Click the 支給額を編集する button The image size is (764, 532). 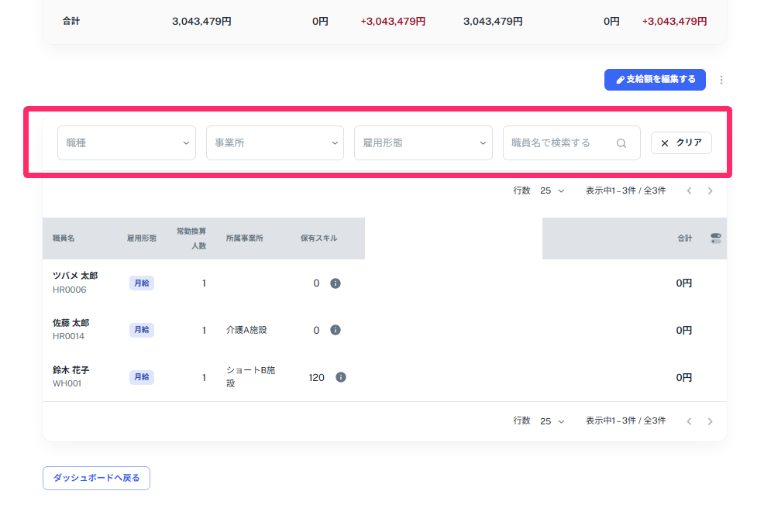[655, 80]
